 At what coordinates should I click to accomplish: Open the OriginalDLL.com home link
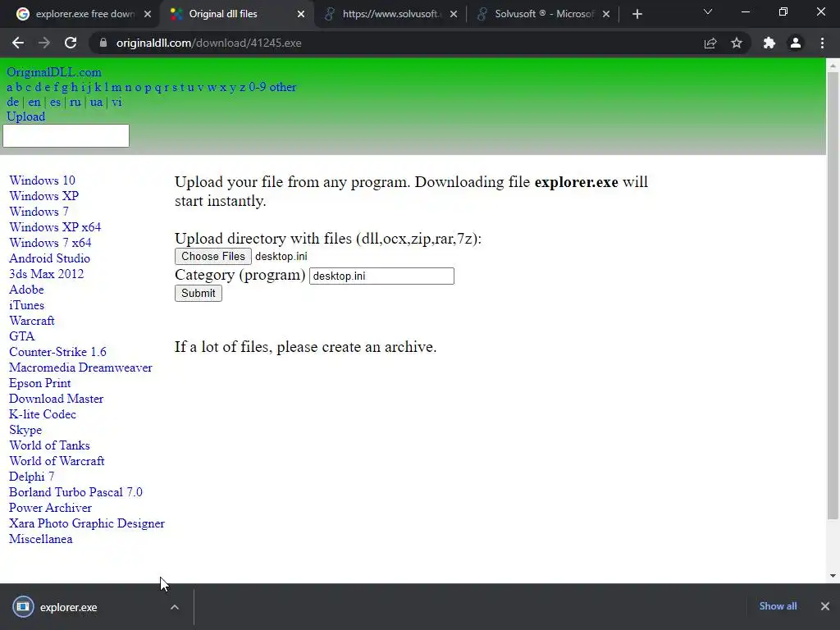(53, 72)
